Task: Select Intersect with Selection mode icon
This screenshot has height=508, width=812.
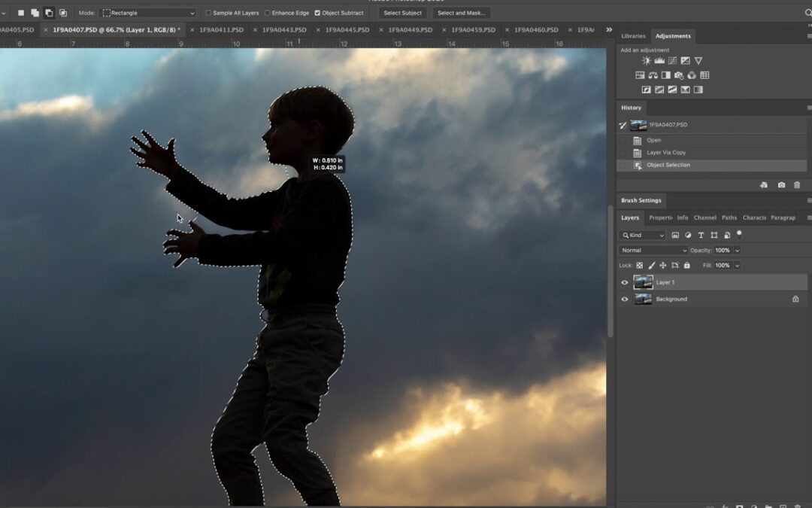Action: [x=63, y=13]
